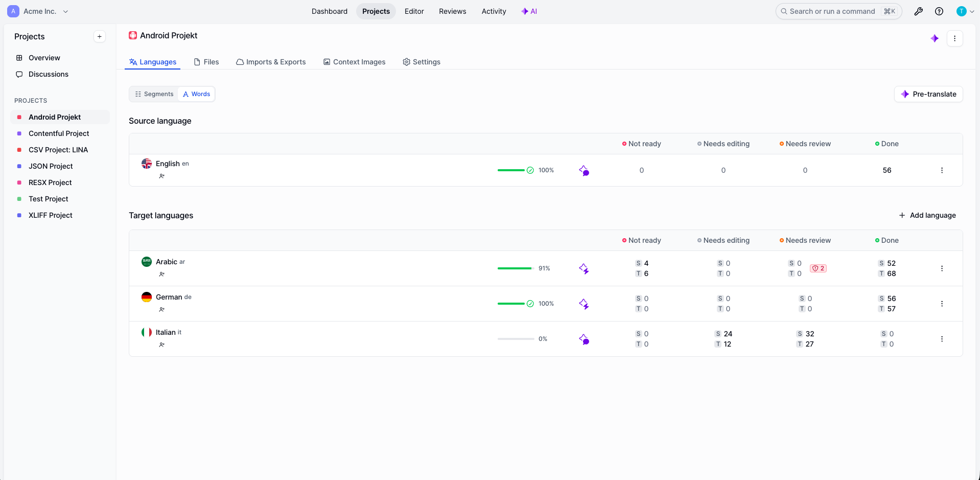The width and height of the screenshot is (980, 480).
Task: Click the AI translate icon for German
Action: click(584, 304)
